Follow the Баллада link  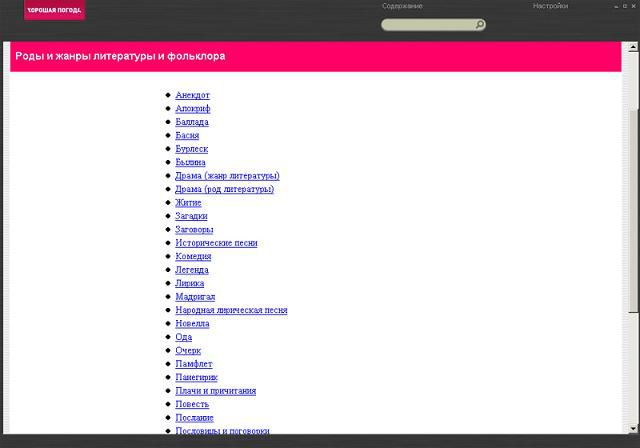(x=192, y=122)
